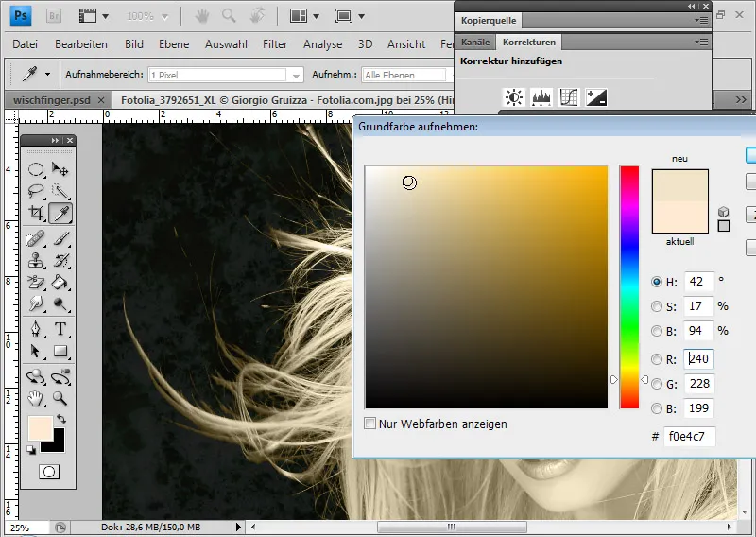Select the B blue radio button
Image resolution: width=756 pixels, height=537 pixels.
(657, 408)
